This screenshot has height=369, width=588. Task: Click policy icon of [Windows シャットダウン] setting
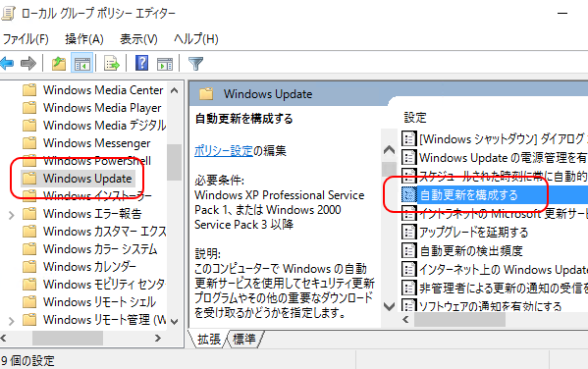point(408,139)
